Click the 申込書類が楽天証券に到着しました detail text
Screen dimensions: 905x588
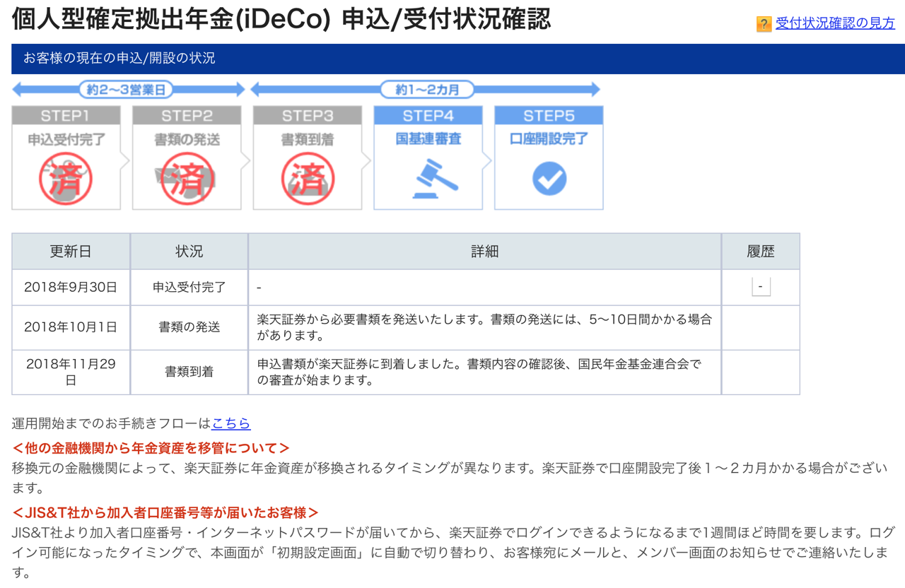click(479, 372)
